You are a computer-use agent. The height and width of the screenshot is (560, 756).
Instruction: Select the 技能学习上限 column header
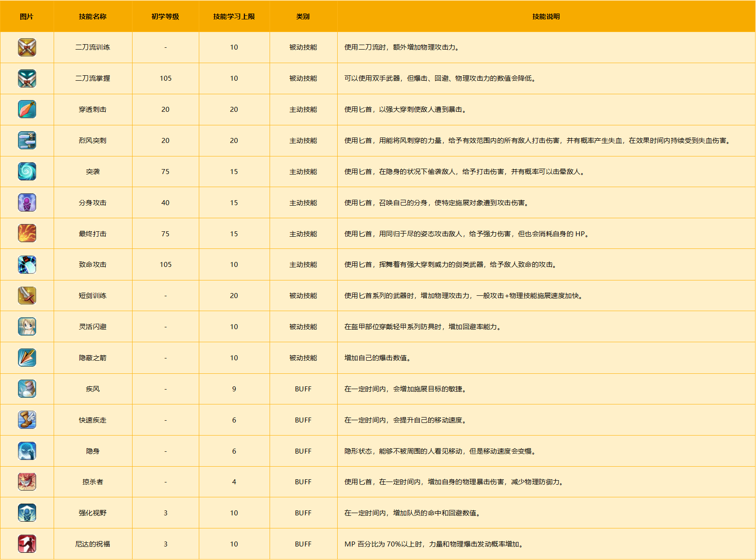click(234, 17)
